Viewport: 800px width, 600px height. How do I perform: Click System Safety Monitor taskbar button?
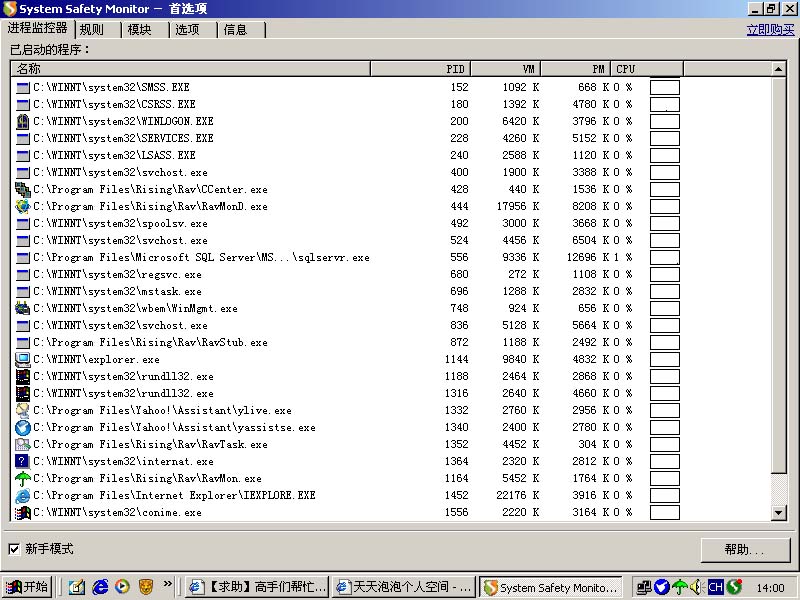click(x=551, y=587)
